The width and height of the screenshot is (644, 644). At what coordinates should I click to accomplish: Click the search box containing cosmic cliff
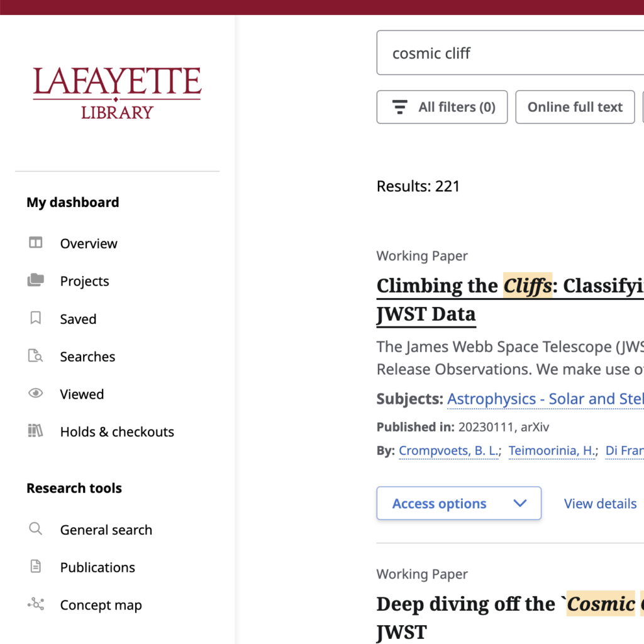[x=510, y=53]
